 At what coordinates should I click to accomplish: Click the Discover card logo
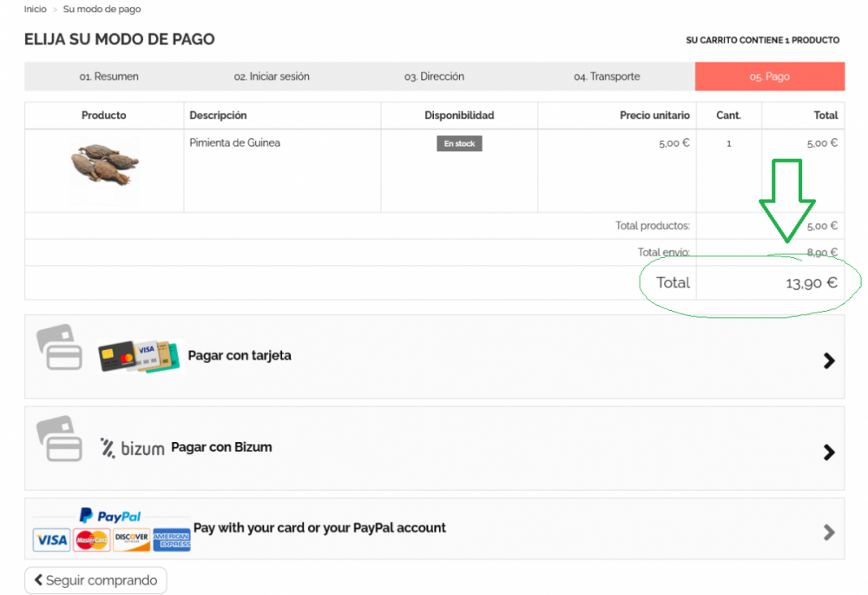tap(131, 540)
